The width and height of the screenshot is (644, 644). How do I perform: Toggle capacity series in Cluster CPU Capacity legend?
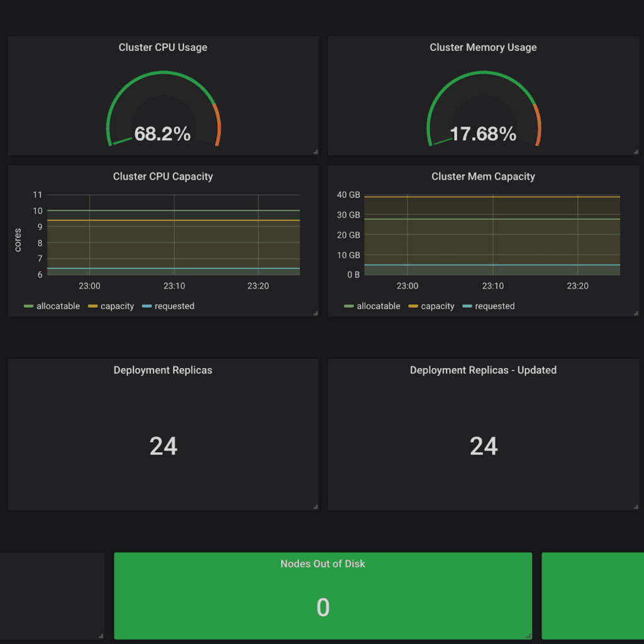tap(117, 306)
